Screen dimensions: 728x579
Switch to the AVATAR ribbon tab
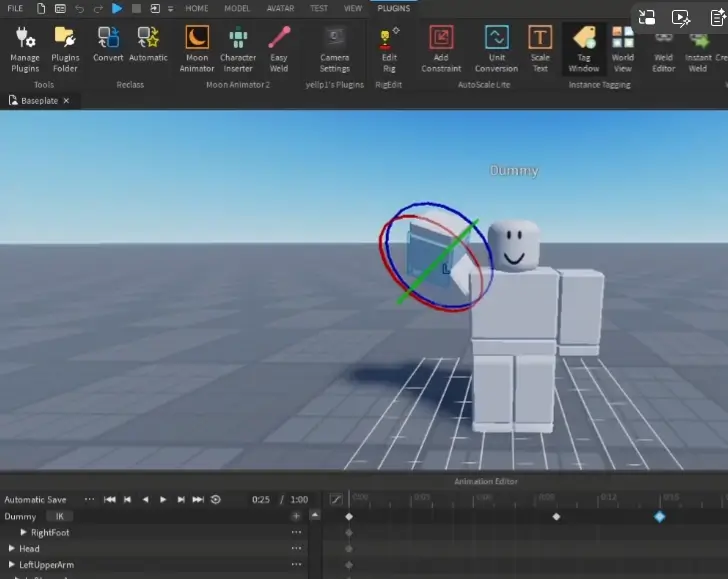[x=280, y=8]
